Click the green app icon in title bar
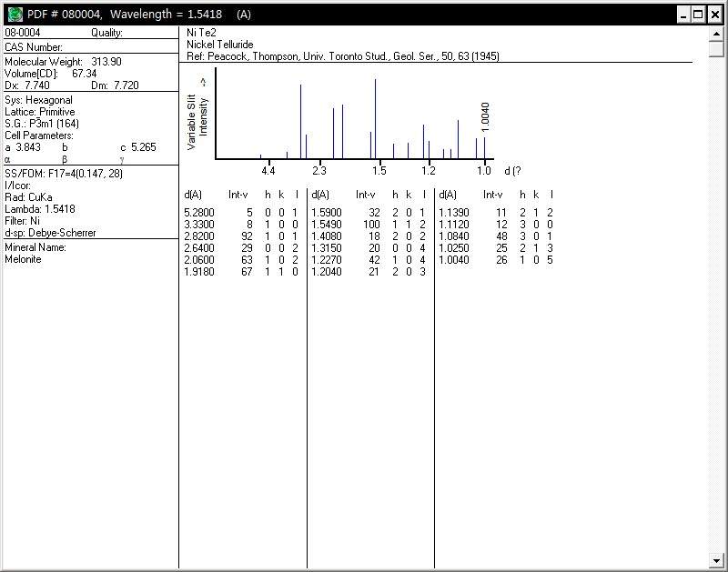 [x=15, y=15]
